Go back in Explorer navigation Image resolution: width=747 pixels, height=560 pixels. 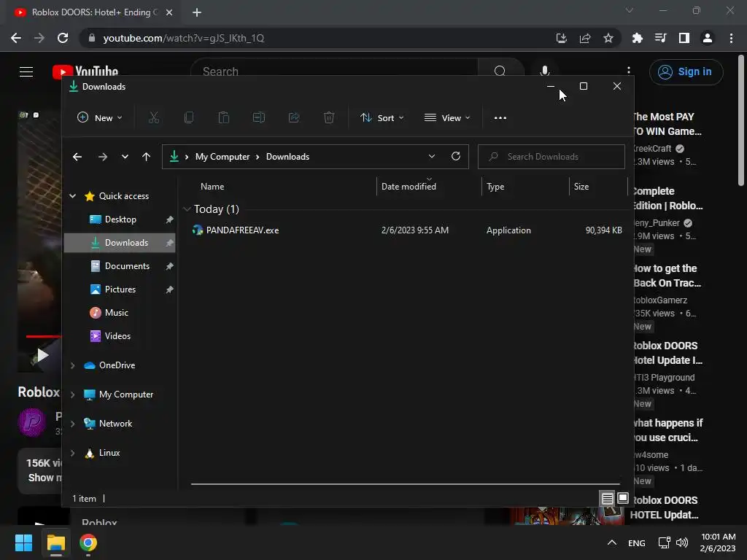77,157
